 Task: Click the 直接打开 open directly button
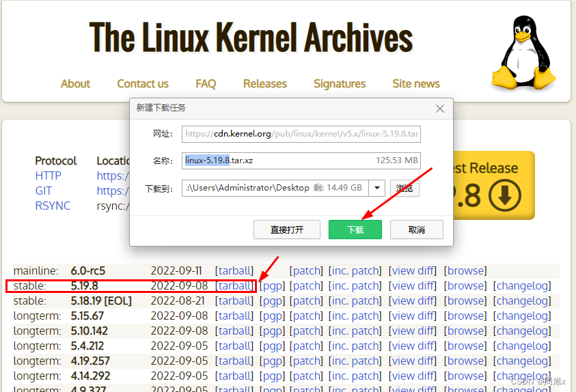(x=287, y=229)
